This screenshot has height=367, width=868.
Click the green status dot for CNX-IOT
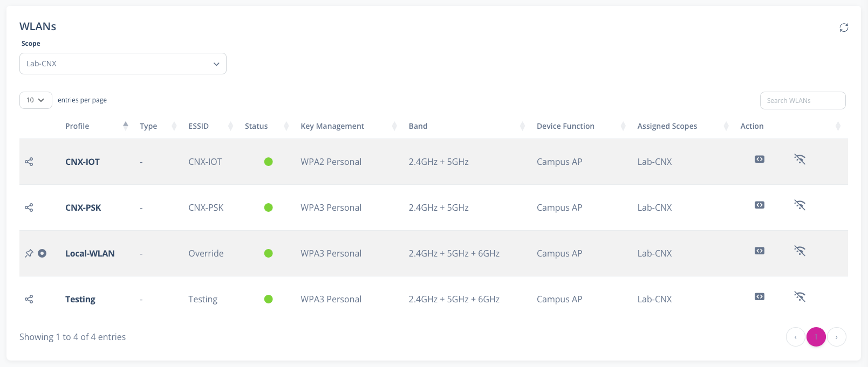point(268,162)
